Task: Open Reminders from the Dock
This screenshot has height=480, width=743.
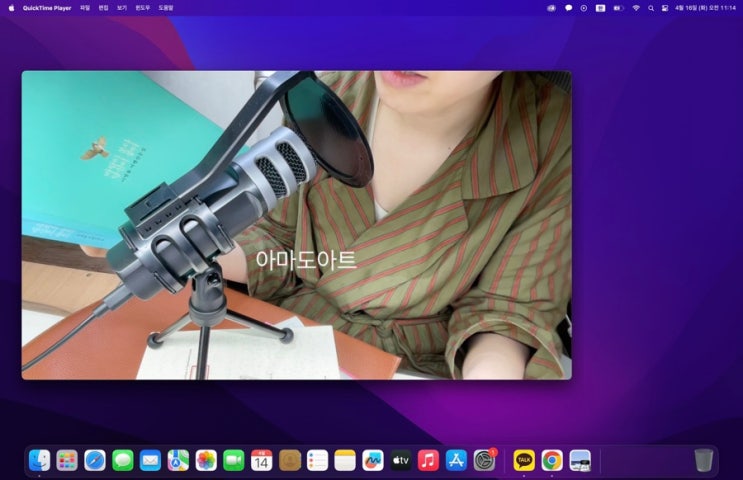Action: [317, 460]
